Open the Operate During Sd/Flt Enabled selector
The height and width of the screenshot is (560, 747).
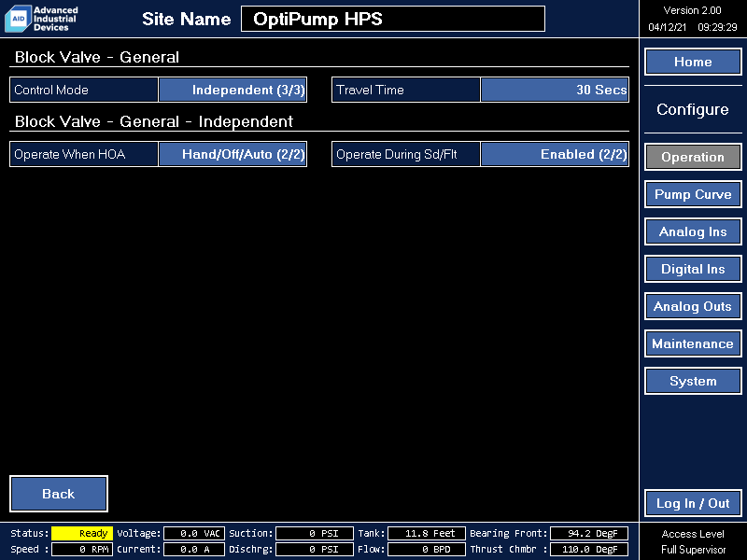(555, 154)
